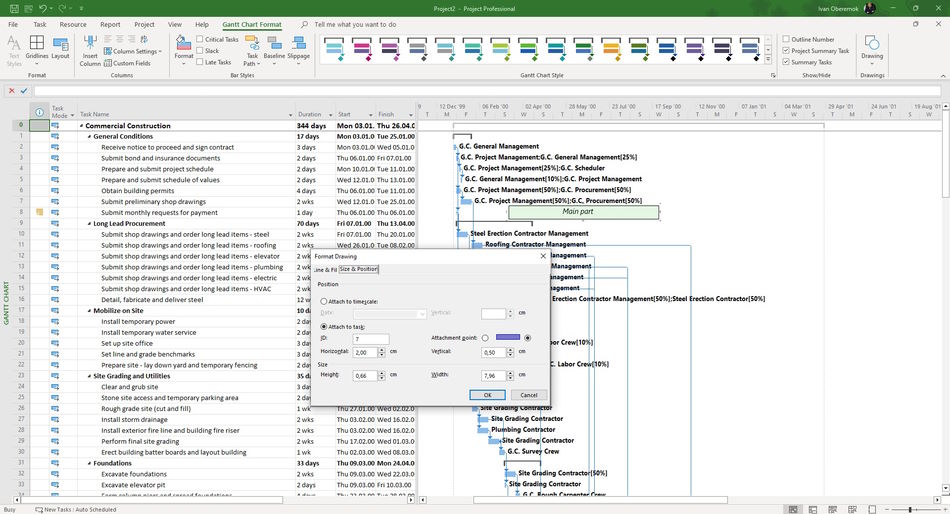Viewport: 950px width, 514px height.
Task: Uncheck the Summary Tasks box
Action: pos(786,62)
